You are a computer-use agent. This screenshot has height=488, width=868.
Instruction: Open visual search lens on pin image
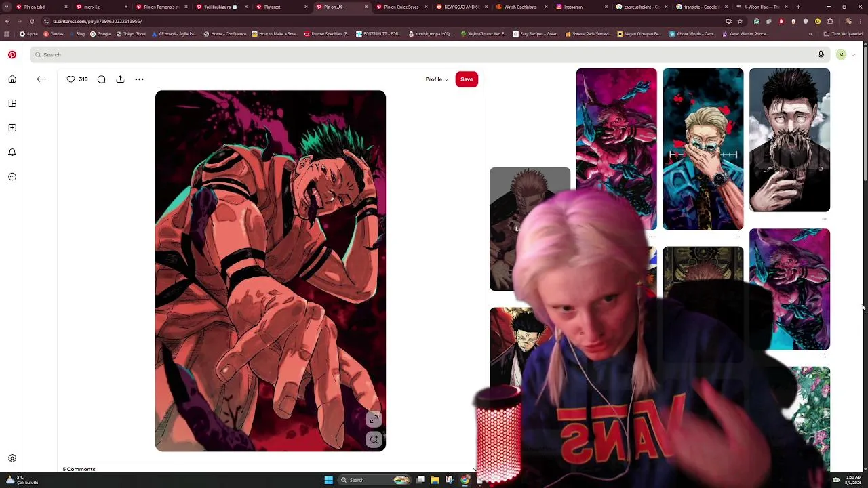(374, 439)
